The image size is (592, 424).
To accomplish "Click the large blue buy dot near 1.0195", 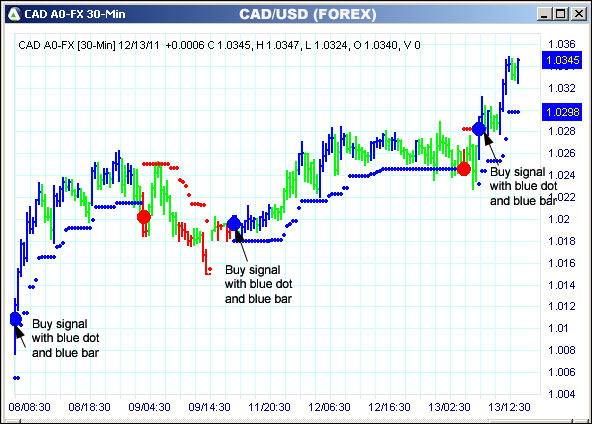I will [x=234, y=224].
